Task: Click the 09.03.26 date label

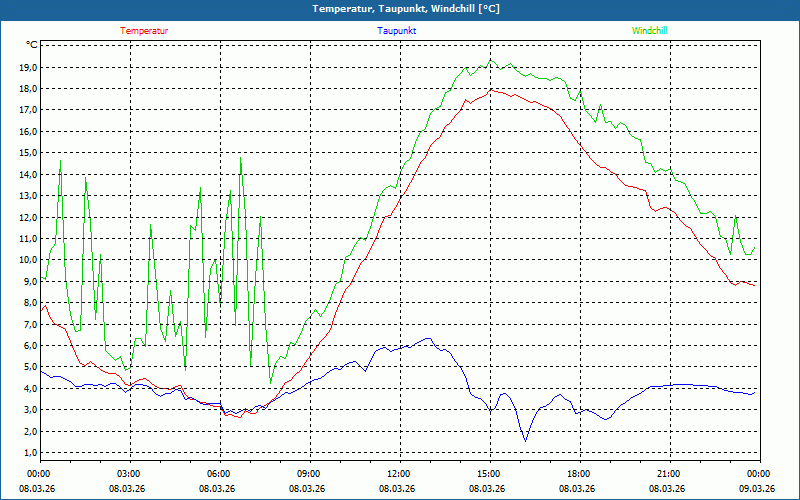Action: (x=757, y=489)
